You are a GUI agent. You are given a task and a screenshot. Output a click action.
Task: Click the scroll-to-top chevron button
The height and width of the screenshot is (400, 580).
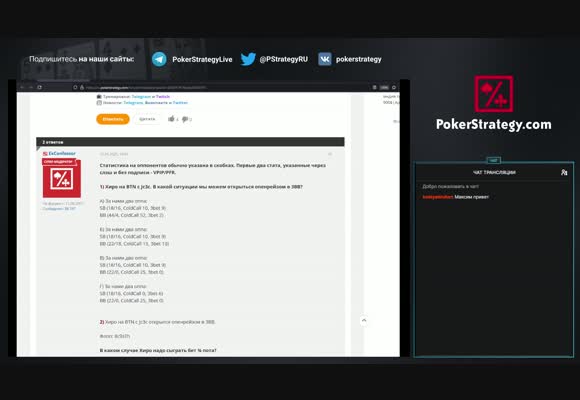pos(364,320)
